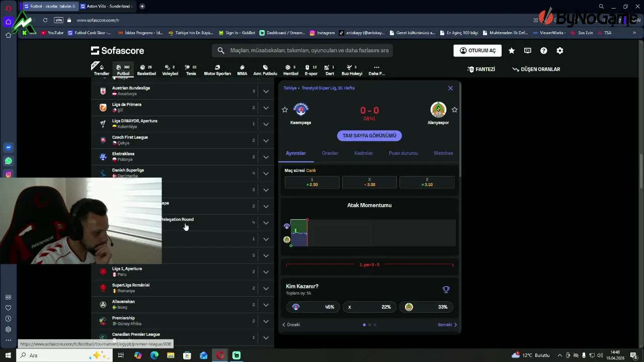Open the Windows Start menu
Screen dimensions: 644x362
point(8,355)
